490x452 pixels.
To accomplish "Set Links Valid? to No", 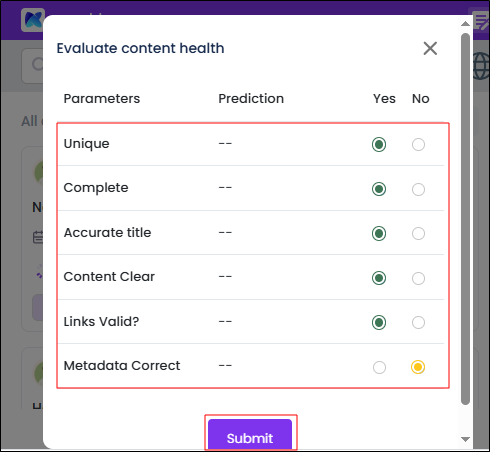I will click(x=418, y=322).
